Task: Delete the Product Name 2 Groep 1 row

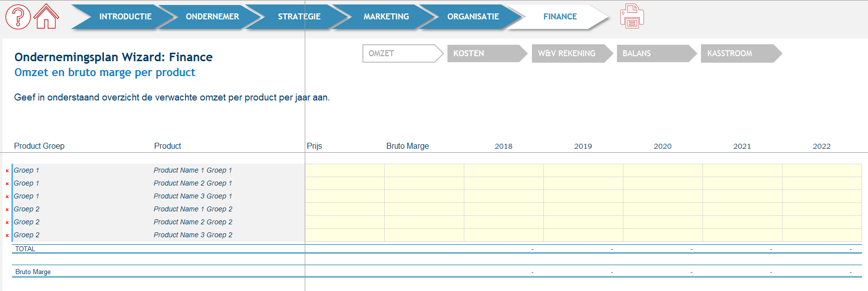Action: 7,184
